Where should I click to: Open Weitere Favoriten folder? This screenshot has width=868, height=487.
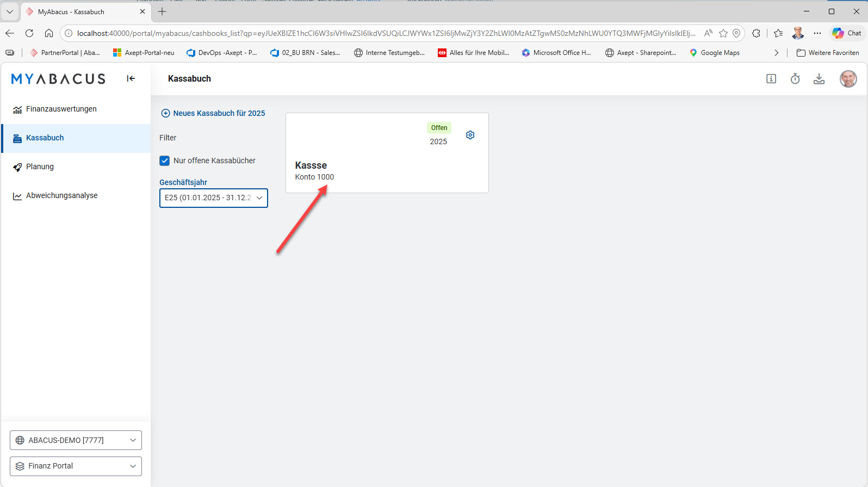click(828, 53)
